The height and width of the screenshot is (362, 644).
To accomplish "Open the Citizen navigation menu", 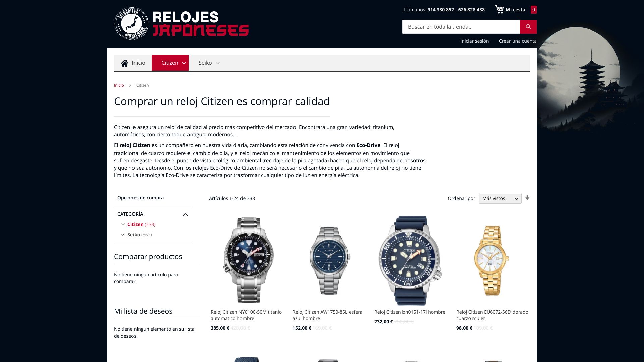I will click(170, 63).
